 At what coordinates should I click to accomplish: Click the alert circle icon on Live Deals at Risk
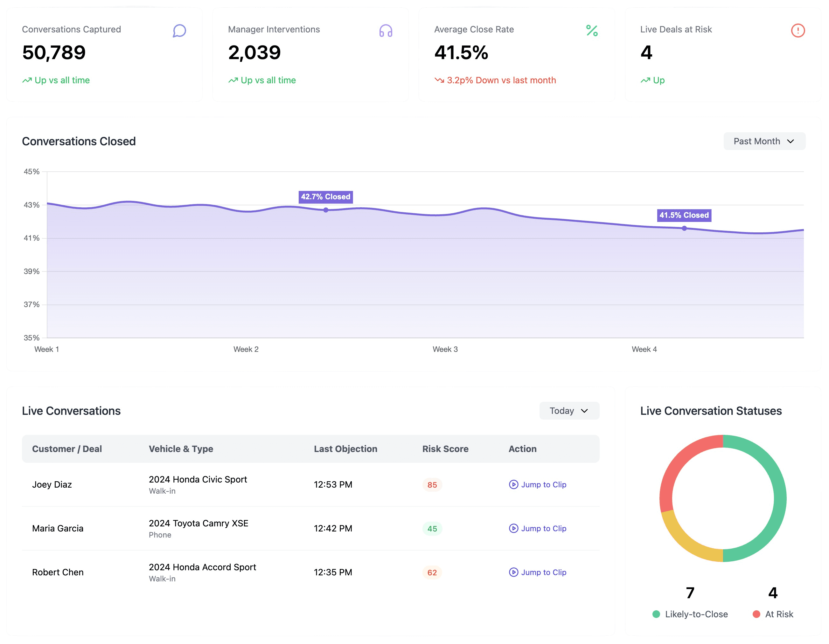pos(798,30)
